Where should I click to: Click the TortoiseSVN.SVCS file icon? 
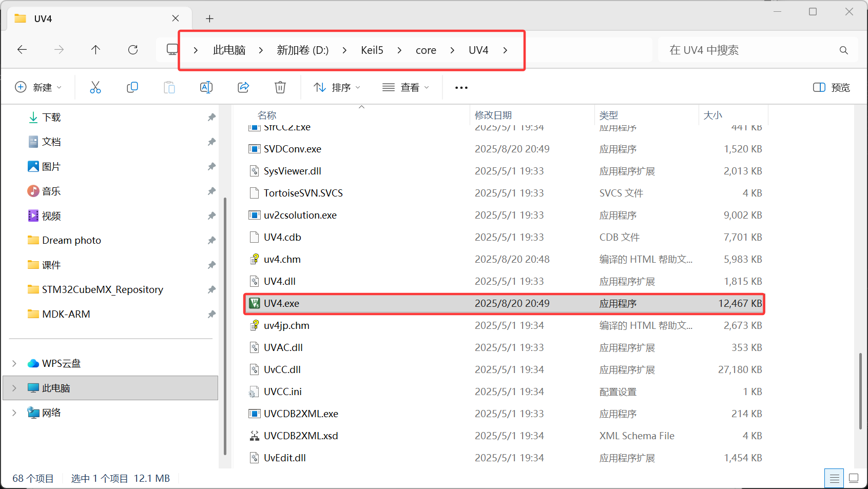point(254,193)
